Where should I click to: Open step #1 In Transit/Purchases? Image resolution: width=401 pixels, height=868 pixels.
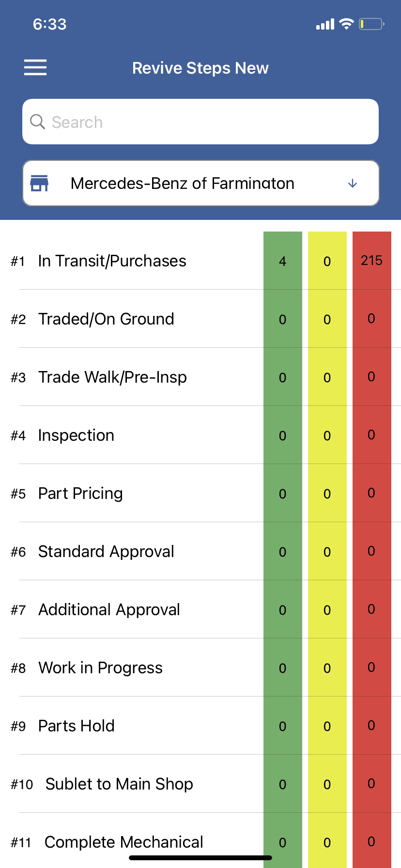pyautogui.click(x=112, y=261)
